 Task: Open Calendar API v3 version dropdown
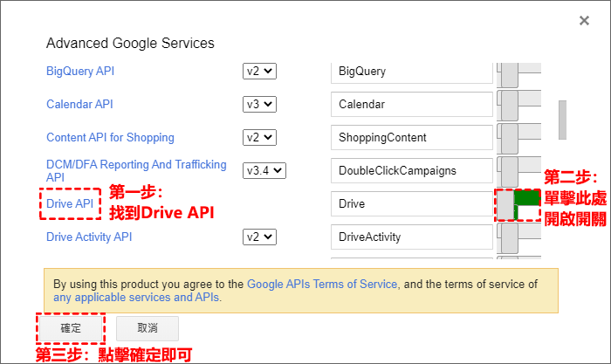point(259,105)
